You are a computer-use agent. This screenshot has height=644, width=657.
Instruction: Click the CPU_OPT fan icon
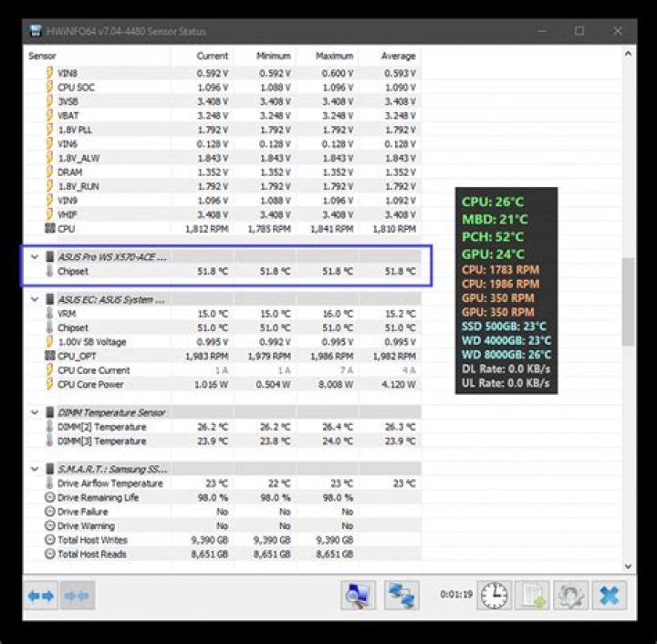point(50,356)
